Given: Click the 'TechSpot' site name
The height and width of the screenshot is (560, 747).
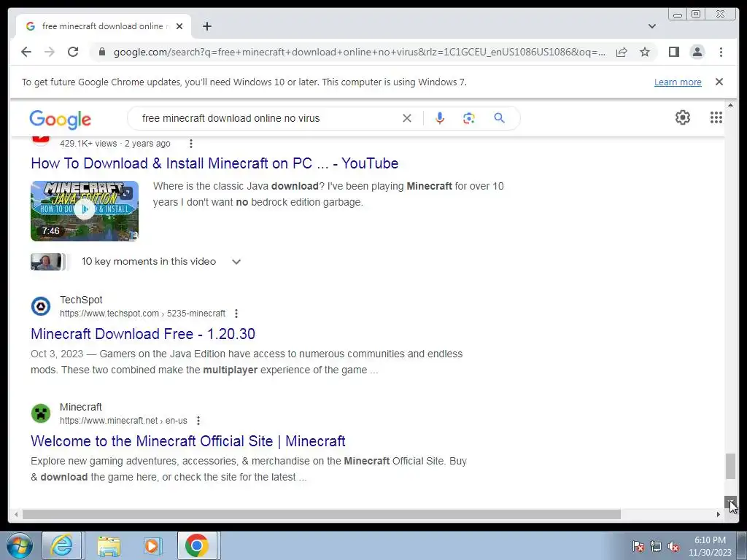Looking at the screenshot, I should click(x=81, y=300).
